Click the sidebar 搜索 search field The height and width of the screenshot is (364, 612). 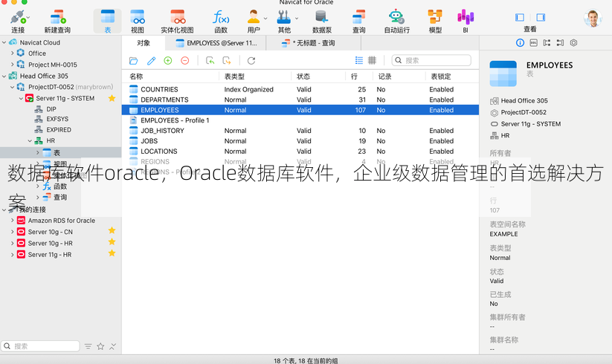pos(41,346)
